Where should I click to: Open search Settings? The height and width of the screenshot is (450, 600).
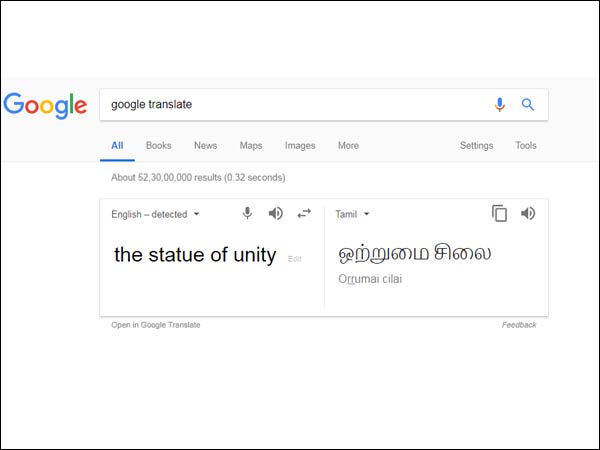click(x=476, y=146)
